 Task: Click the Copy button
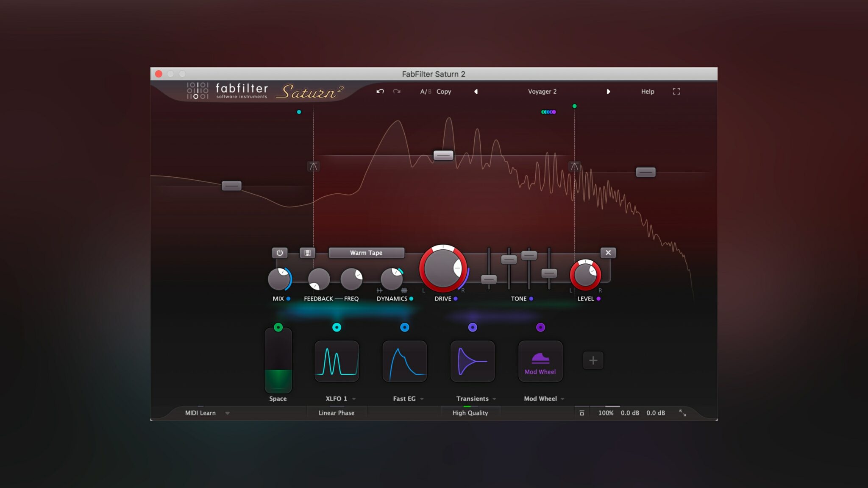click(444, 92)
